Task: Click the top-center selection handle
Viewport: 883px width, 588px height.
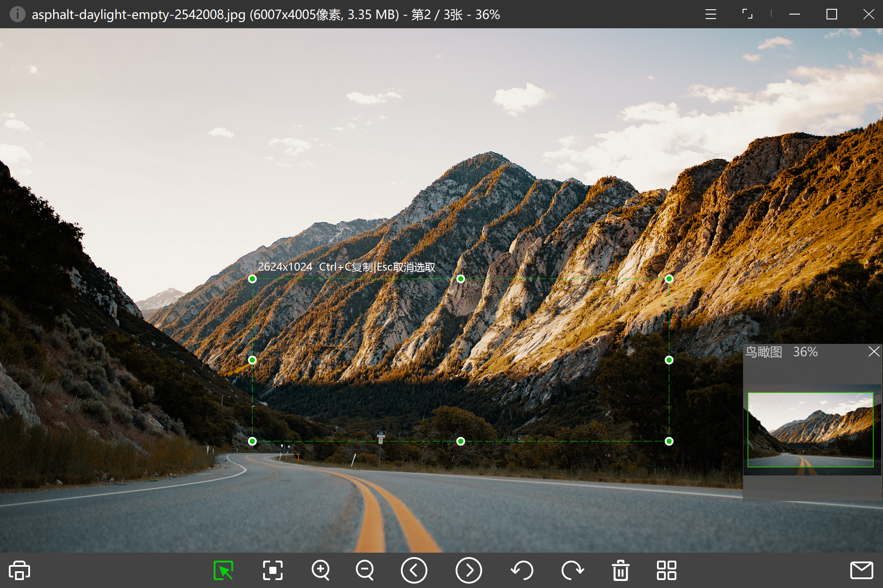Action: click(x=460, y=279)
